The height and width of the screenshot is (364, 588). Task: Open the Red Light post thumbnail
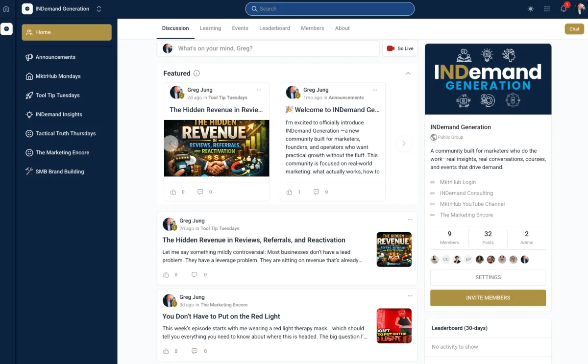point(394,326)
